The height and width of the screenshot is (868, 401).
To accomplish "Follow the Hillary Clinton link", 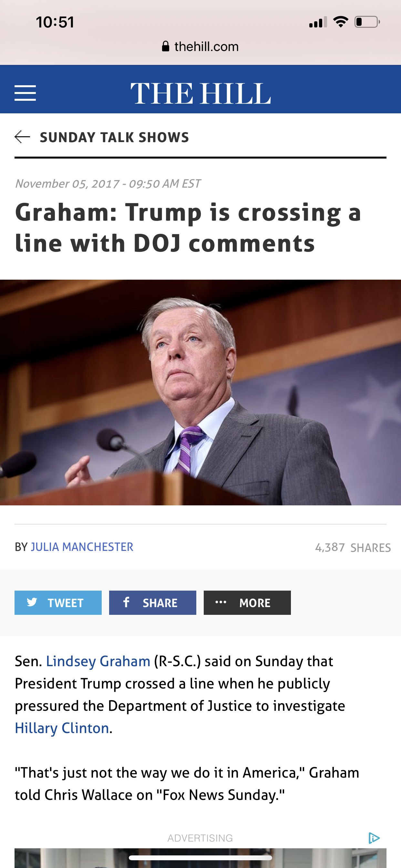I will [x=62, y=728].
